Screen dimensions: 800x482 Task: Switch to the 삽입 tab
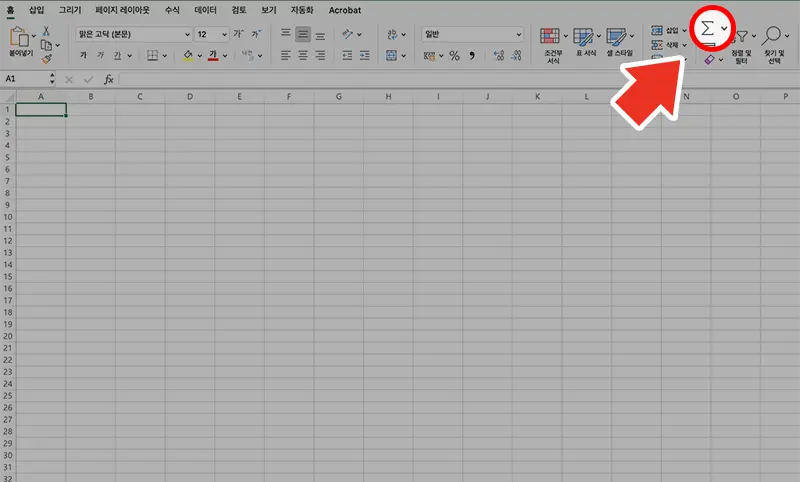[37, 10]
